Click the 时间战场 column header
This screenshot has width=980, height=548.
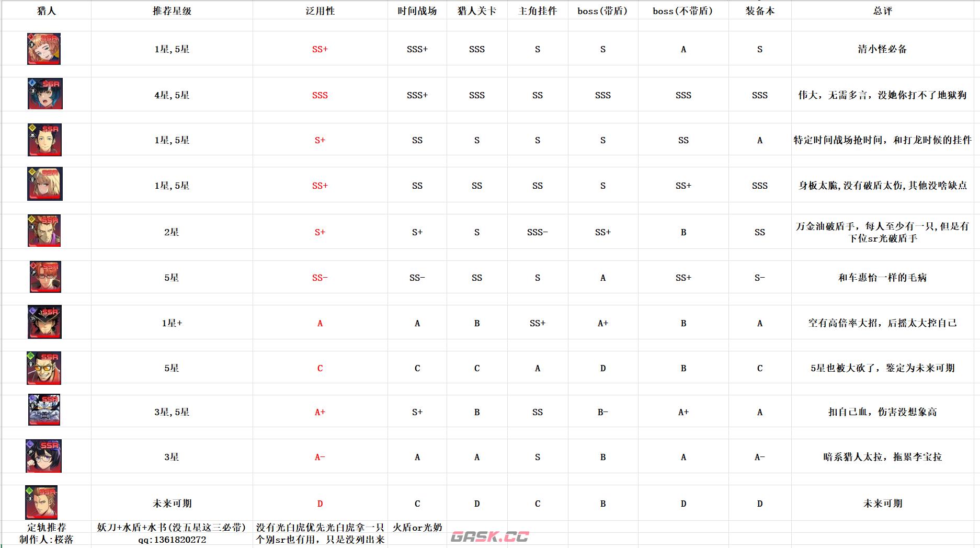tap(417, 11)
